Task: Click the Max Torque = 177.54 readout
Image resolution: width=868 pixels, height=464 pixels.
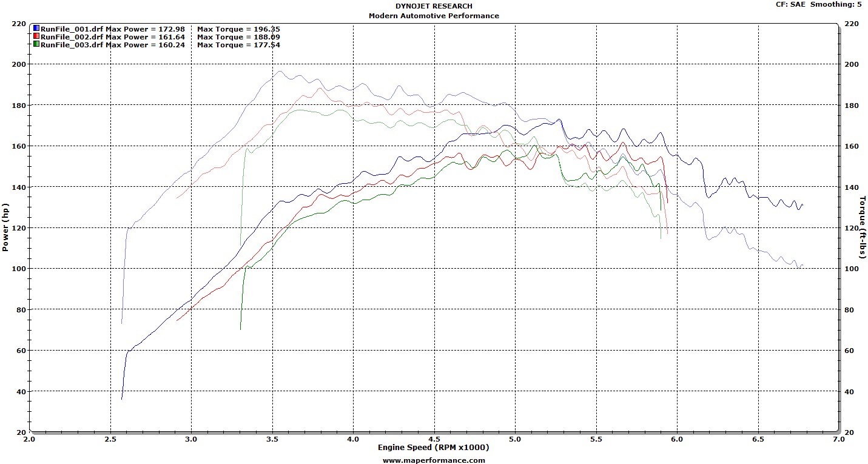Action: 238,44
